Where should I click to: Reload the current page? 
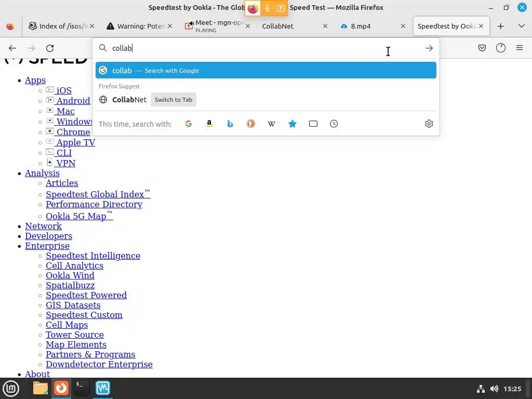click(50, 48)
